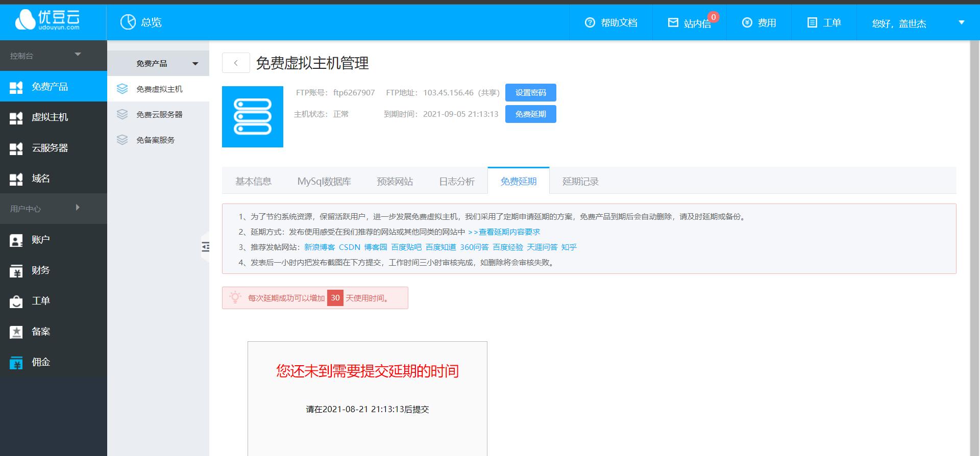Click the 佣金 icon in sidebar

(16, 363)
